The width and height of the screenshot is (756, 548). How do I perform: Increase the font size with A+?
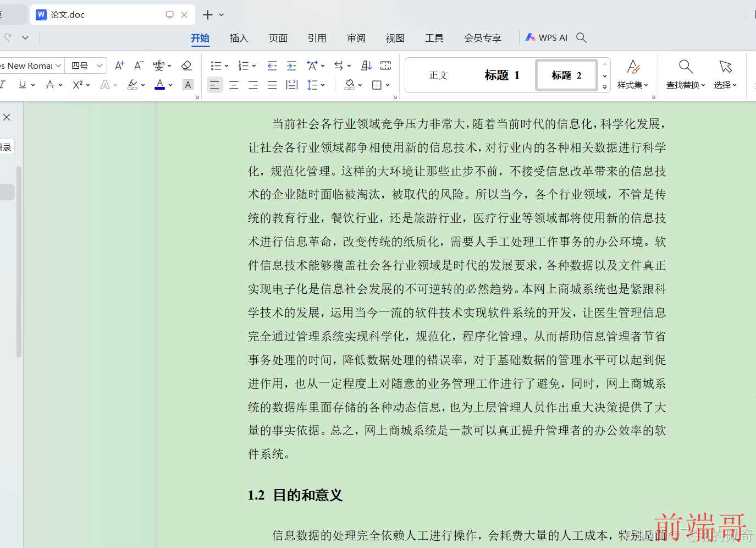point(119,65)
